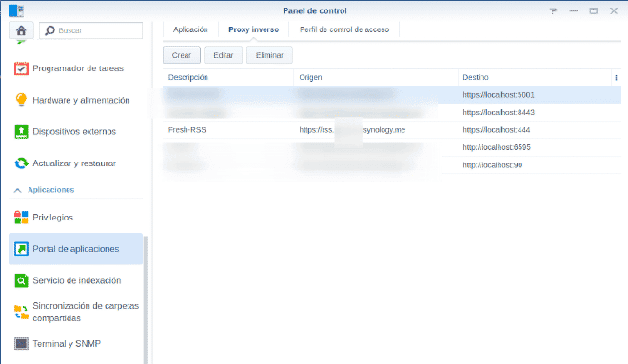Click the sidebar vertical scrollbar

click(x=146, y=300)
